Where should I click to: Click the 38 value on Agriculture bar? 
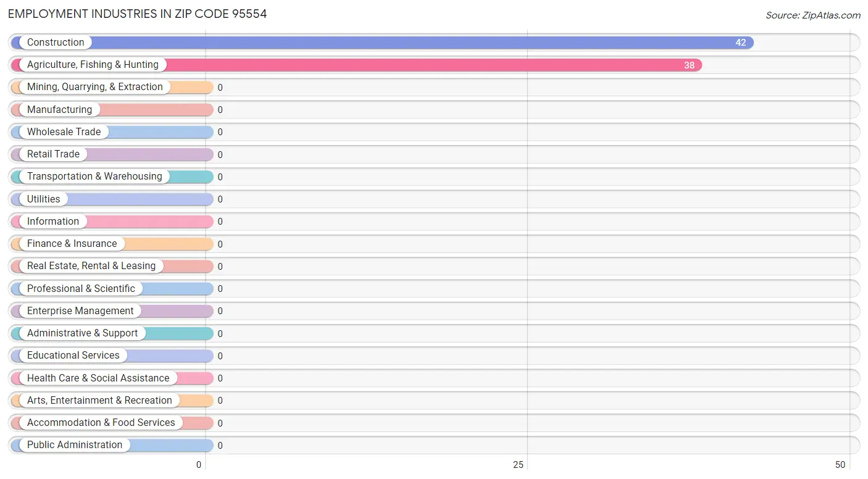click(689, 65)
